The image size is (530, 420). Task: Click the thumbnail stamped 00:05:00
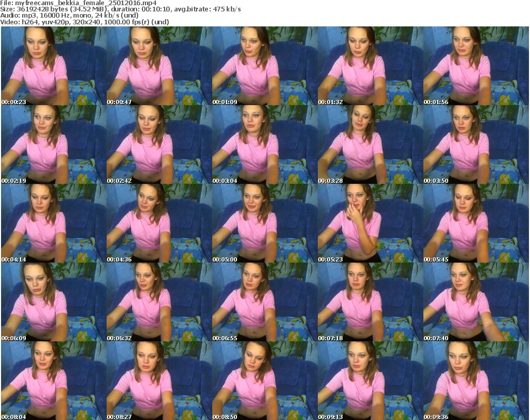(264, 224)
